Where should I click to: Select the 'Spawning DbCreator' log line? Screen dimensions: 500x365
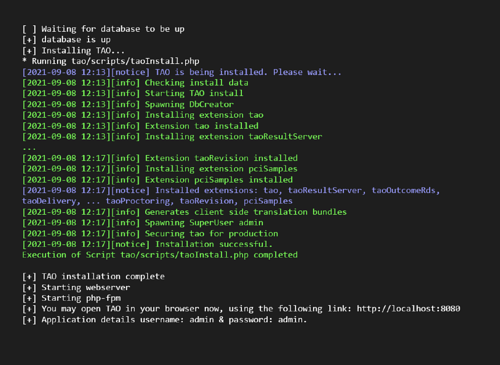[x=128, y=104]
